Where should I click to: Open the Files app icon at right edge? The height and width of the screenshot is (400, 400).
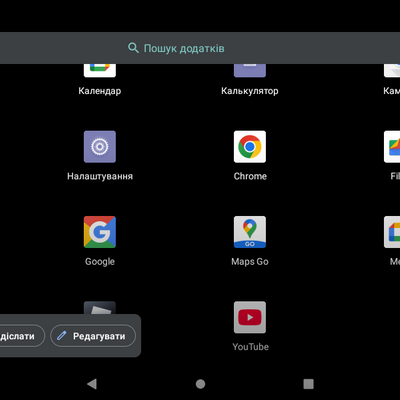392,147
